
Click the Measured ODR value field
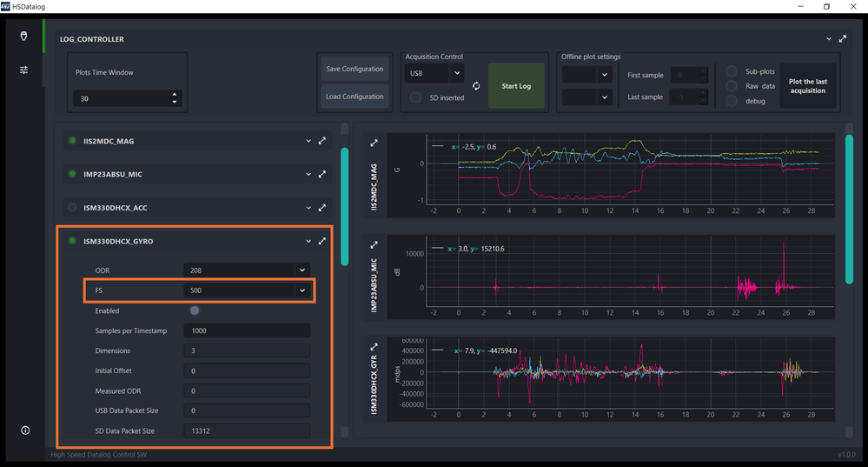(247, 390)
